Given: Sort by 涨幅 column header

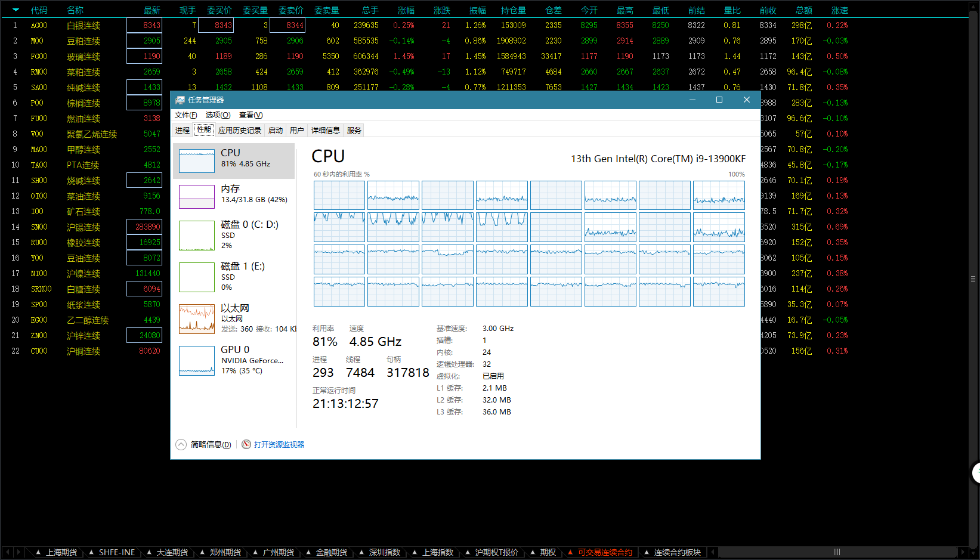Looking at the screenshot, I should (x=406, y=10).
